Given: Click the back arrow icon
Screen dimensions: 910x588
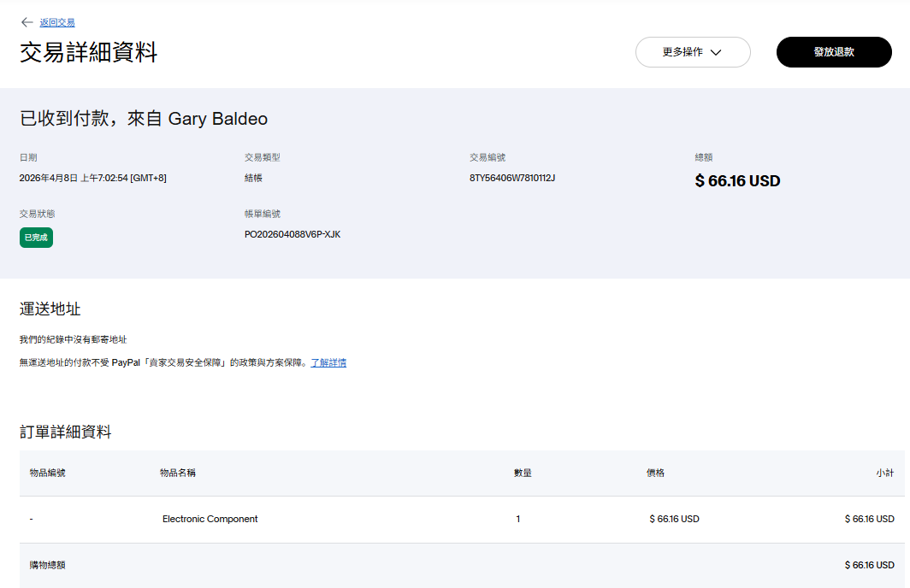Looking at the screenshot, I should (27, 22).
